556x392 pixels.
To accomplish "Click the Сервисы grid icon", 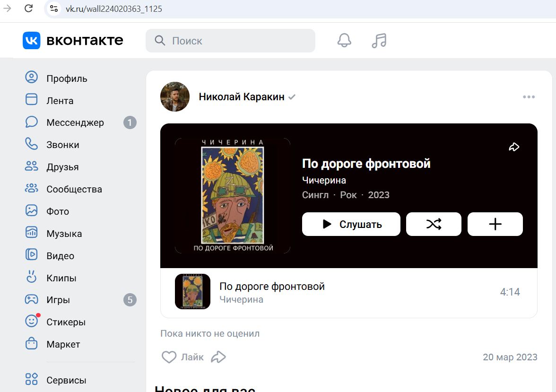I will pyautogui.click(x=31, y=379).
